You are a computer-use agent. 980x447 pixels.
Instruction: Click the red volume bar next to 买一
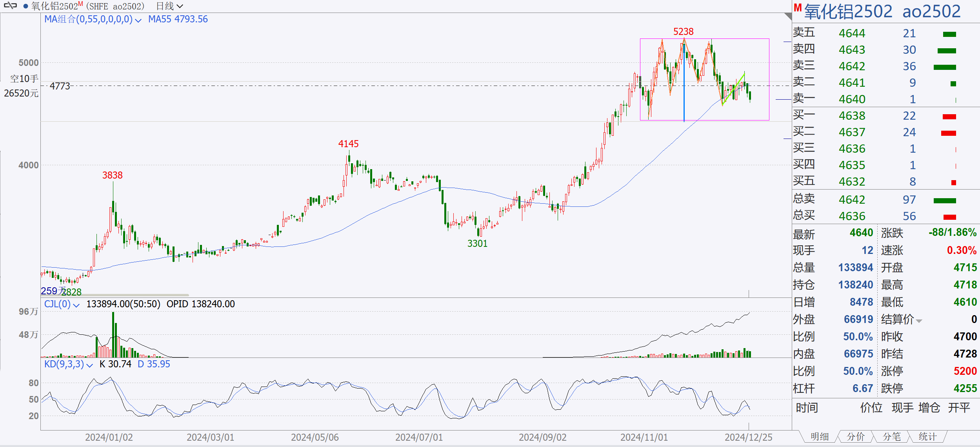click(949, 117)
